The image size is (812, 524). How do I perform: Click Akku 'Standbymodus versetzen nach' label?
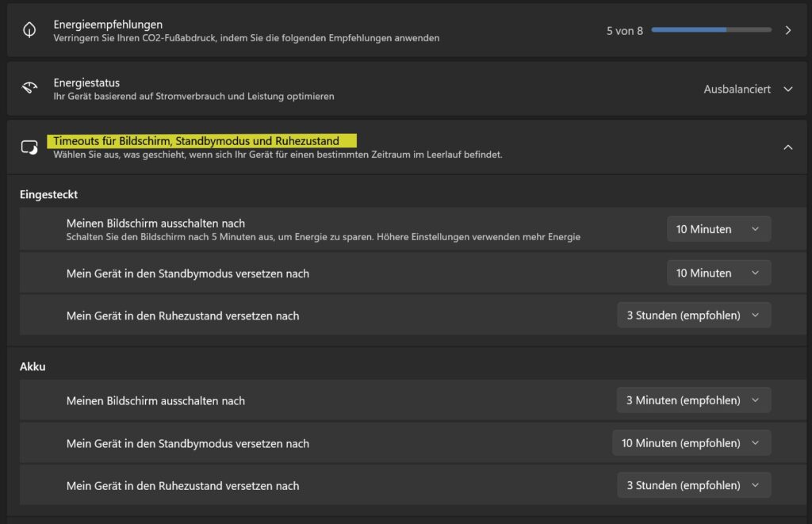pos(187,444)
